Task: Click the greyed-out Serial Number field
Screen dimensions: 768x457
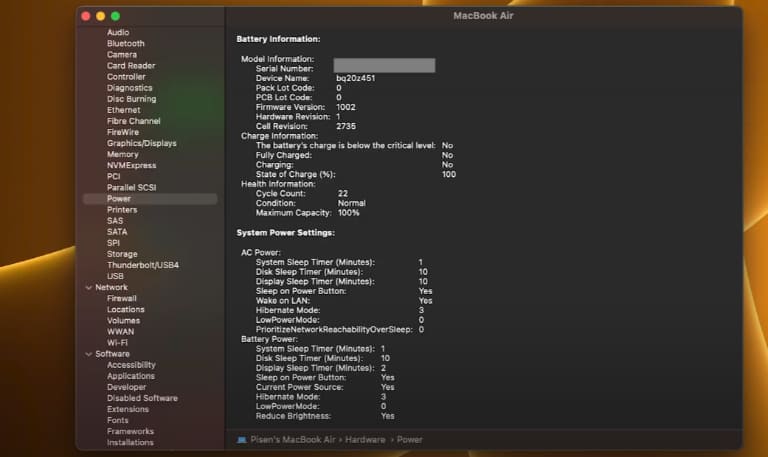Action: click(384, 66)
